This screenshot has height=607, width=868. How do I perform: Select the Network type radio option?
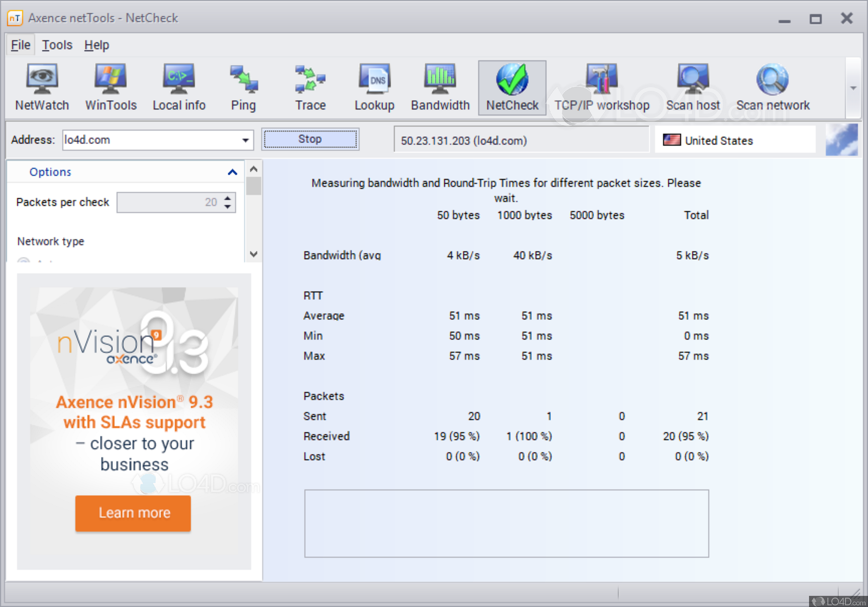click(x=24, y=262)
